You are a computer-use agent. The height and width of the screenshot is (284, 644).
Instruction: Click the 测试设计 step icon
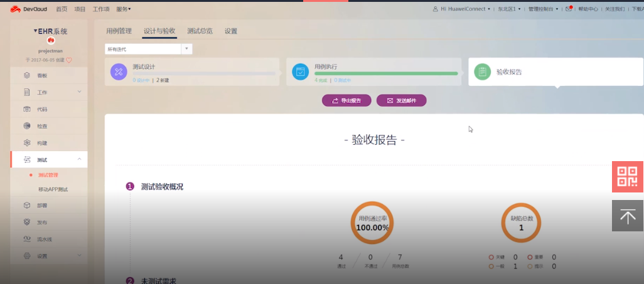pyautogui.click(x=119, y=72)
